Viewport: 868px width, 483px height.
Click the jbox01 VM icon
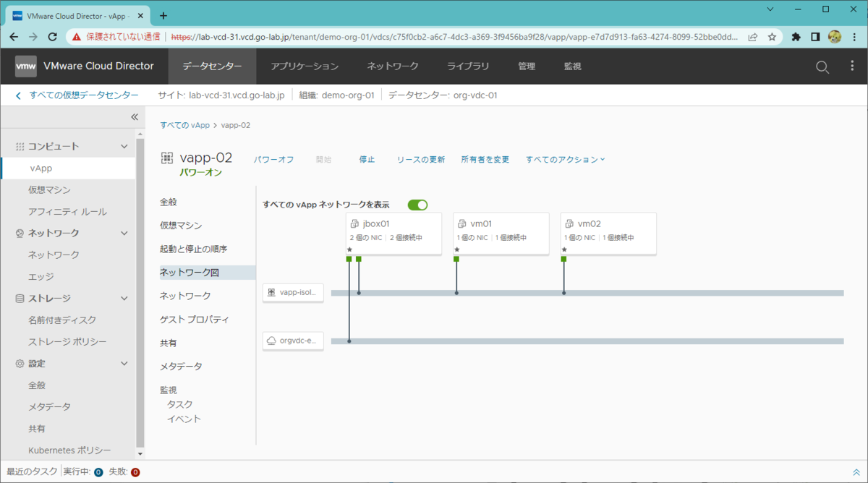click(x=354, y=224)
